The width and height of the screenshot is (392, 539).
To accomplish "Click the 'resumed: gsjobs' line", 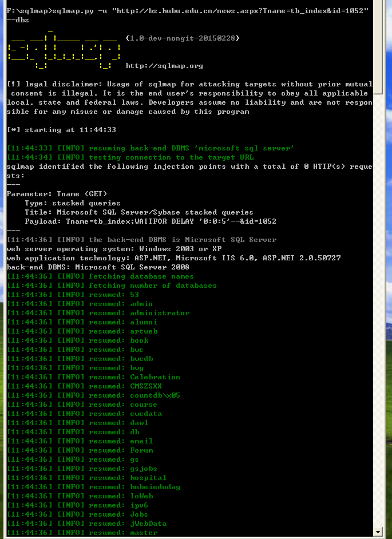I will pos(82,469).
